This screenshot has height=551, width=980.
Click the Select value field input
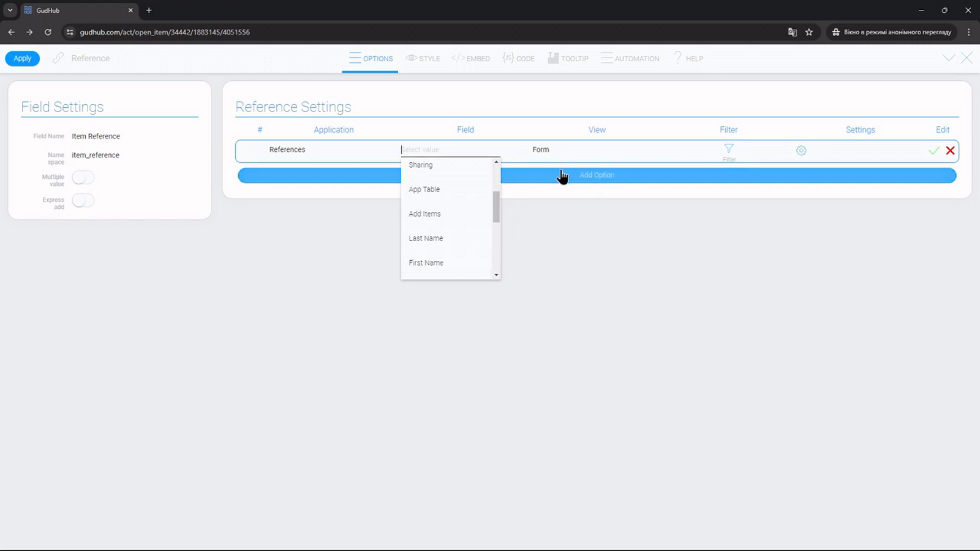[x=450, y=149]
